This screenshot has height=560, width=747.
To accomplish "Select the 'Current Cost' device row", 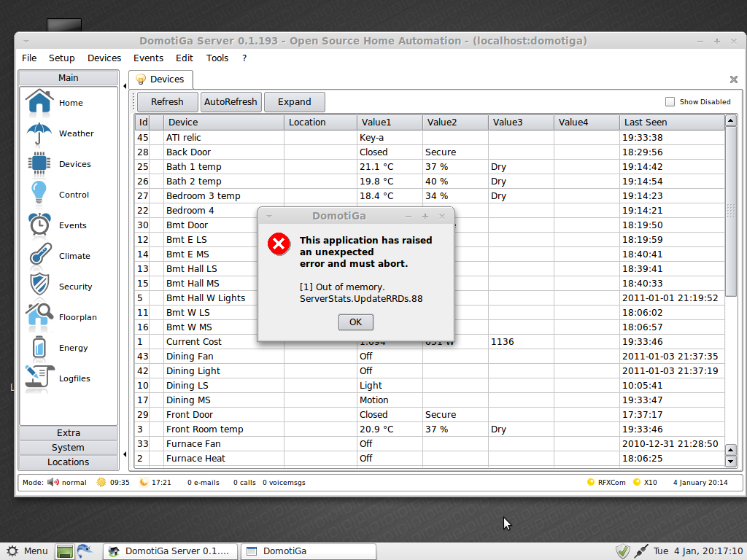I will pos(429,342).
